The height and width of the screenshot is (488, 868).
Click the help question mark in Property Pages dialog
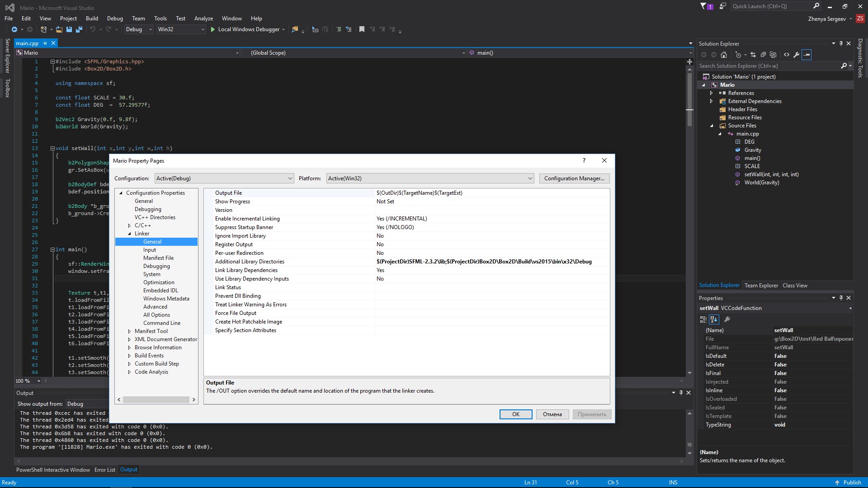(x=584, y=160)
